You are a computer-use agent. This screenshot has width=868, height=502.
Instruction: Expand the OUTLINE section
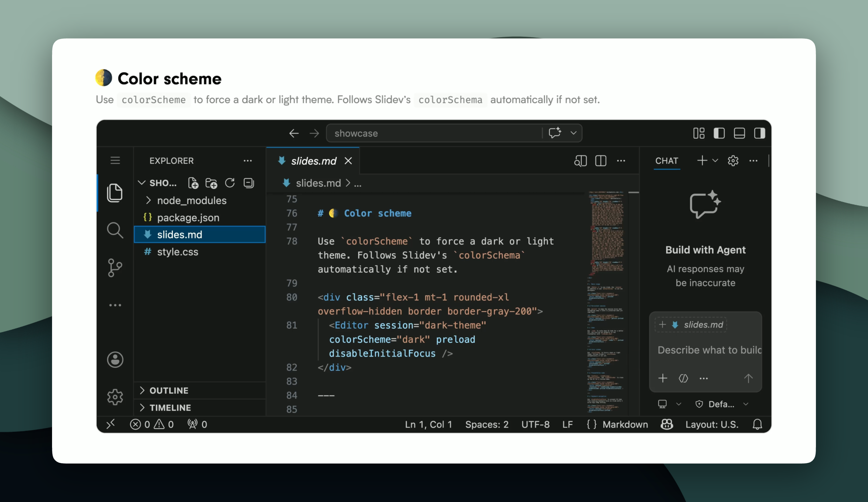(x=169, y=390)
